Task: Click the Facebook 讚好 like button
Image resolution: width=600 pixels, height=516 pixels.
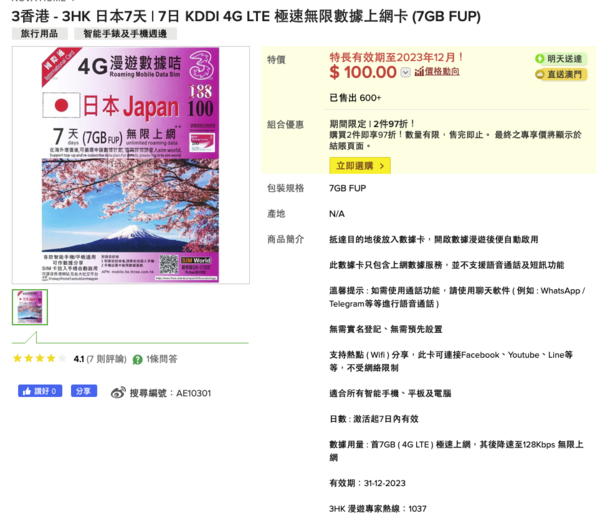Action: pyautogui.click(x=40, y=391)
